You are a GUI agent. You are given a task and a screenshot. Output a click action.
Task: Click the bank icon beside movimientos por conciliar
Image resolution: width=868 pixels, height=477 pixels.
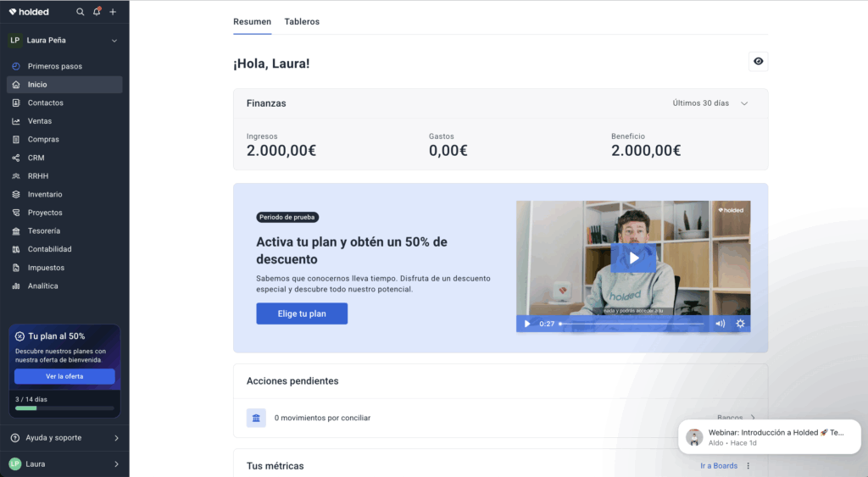(x=256, y=418)
